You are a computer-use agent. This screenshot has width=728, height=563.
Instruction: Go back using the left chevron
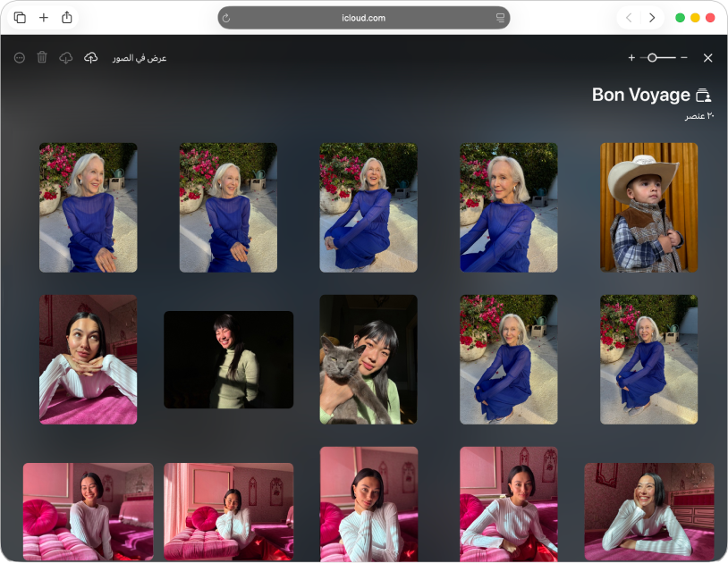629,18
